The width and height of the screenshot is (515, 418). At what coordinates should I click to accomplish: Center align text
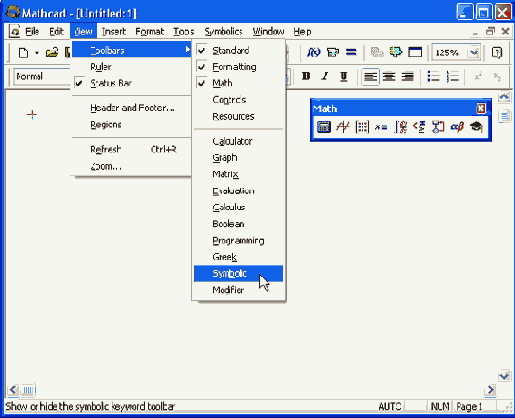(389, 77)
